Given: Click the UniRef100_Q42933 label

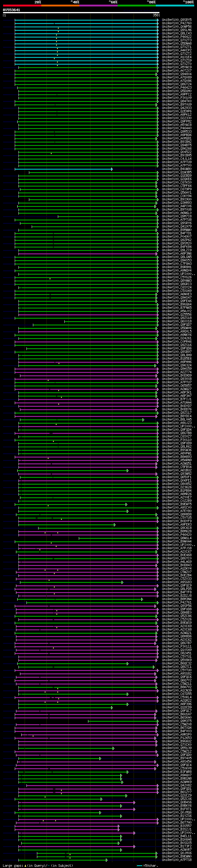Looking at the screenshot, I should [x=177, y=108].
